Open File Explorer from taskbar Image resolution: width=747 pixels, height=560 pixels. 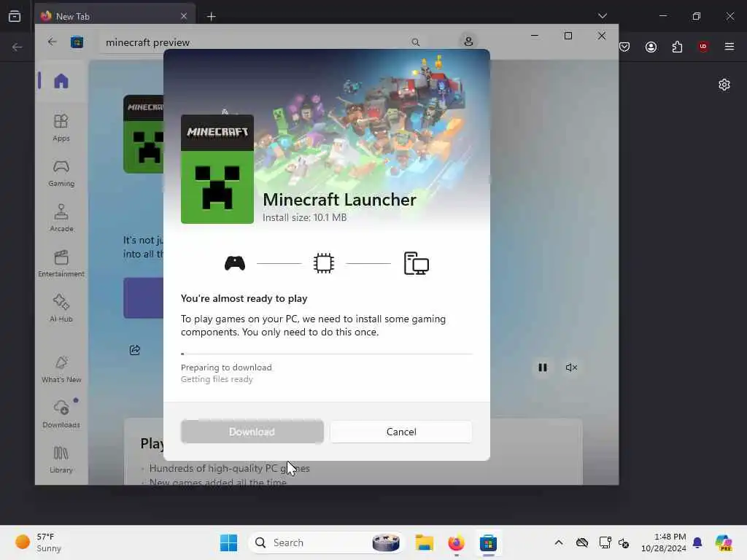click(424, 542)
